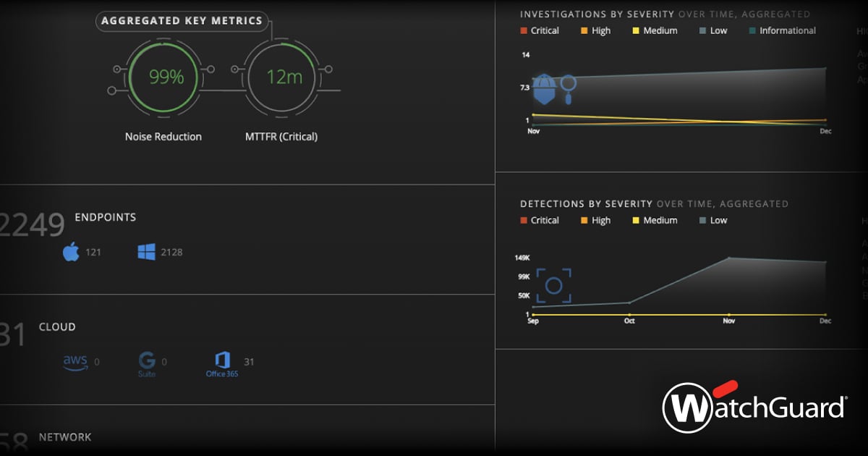Select the MTTFR (Critical) label

coord(281,136)
